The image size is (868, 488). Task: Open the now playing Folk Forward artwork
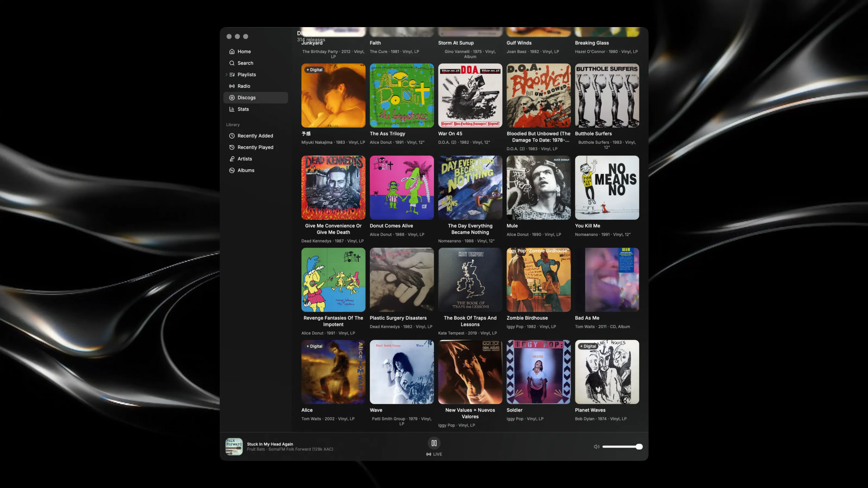[234, 447]
